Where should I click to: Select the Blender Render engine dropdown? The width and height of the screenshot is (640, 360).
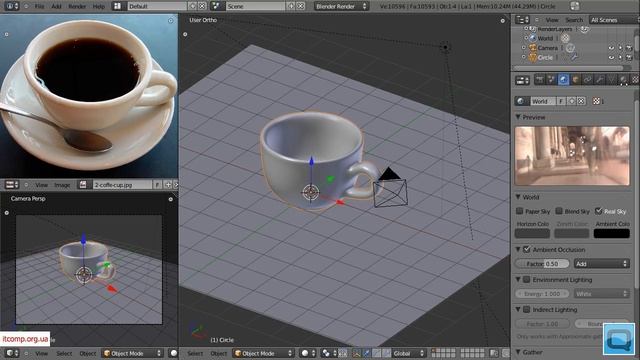[x=341, y=6]
